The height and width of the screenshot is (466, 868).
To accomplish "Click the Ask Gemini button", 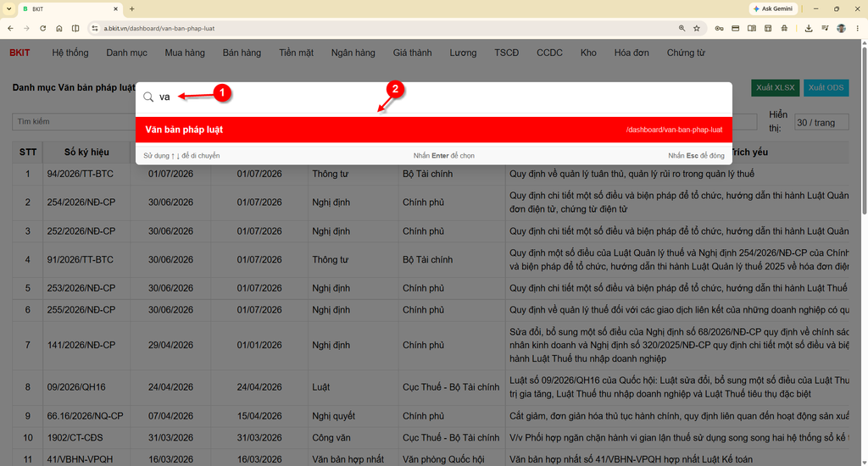I will (x=773, y=8).
